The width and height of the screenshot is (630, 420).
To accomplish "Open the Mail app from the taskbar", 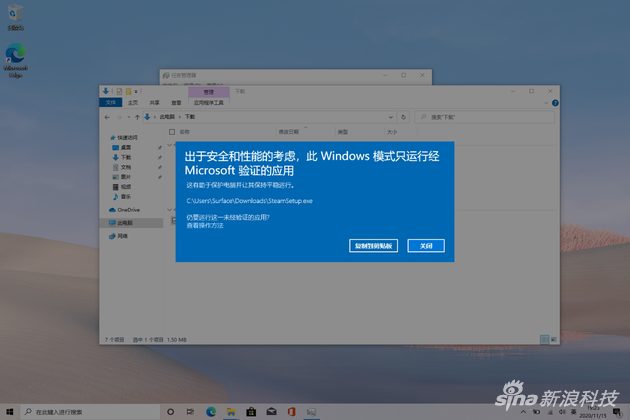I will click(272, 412).
